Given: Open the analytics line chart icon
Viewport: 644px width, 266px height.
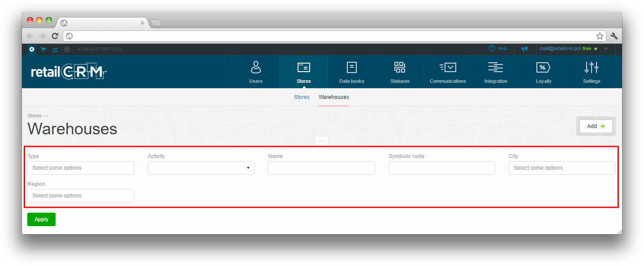Looking at the screenshot, I should pyautogui.click(x=55, y=49).
